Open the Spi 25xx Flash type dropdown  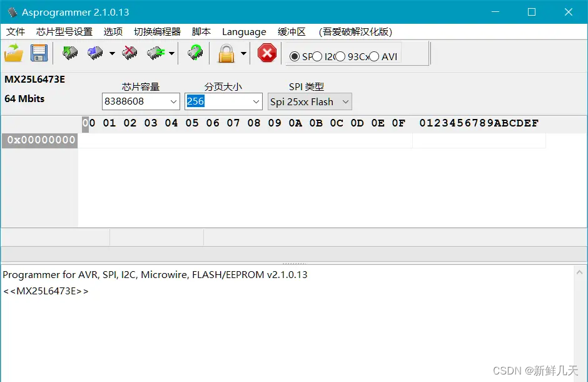click(x=346, y=101)
